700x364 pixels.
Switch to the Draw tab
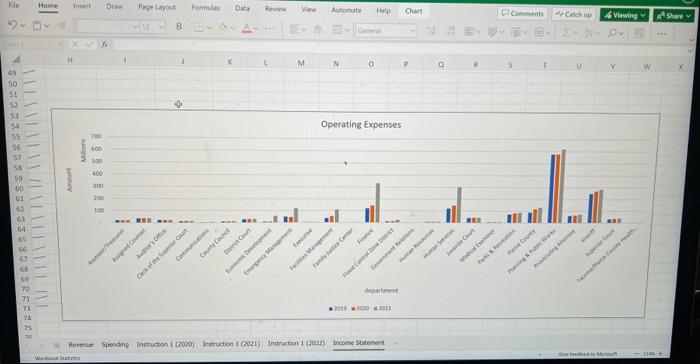pos(114,6)
